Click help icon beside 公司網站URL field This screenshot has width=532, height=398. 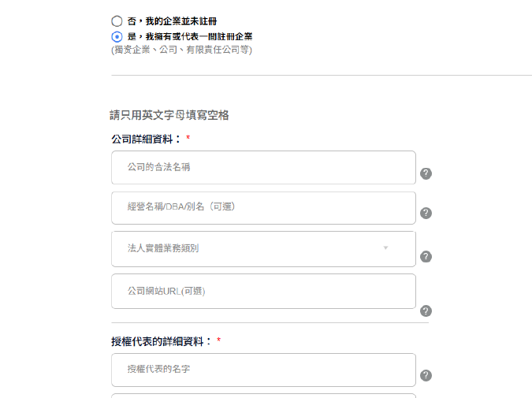(426, 311)
